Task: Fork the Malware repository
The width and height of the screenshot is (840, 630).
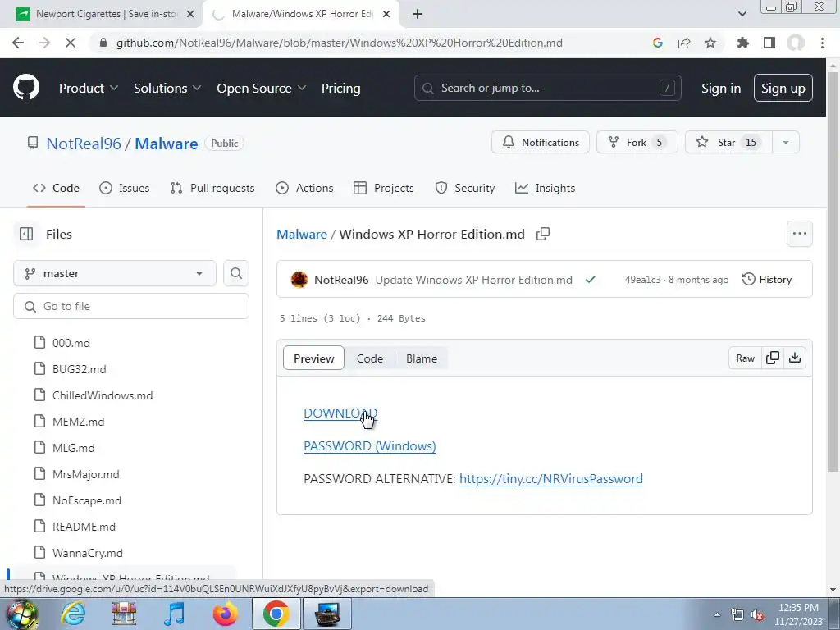Action: click(637, 143)
